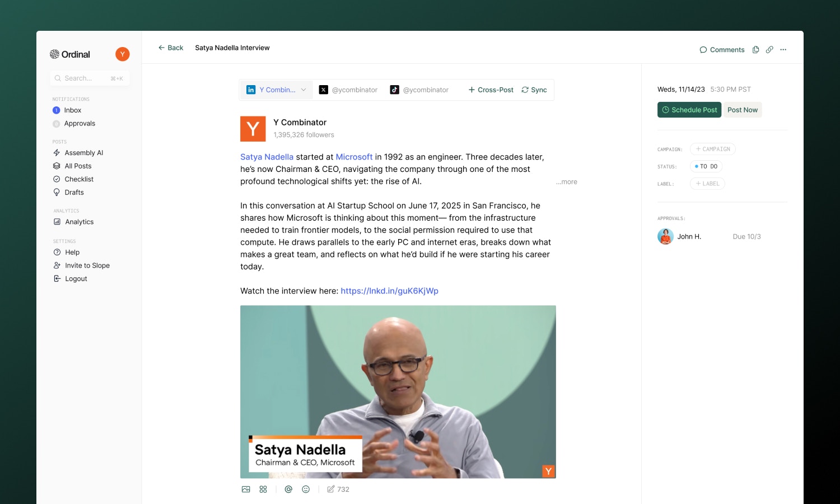Open the TO DO status dropdown
This screenshot has height=504, width=840.
(706, 166)
